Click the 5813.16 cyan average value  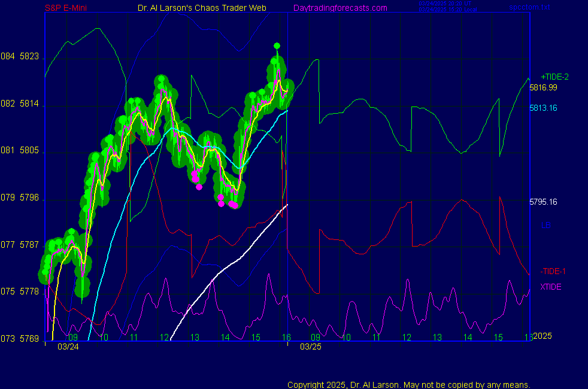pyautogui.click(x=543, y=108)
